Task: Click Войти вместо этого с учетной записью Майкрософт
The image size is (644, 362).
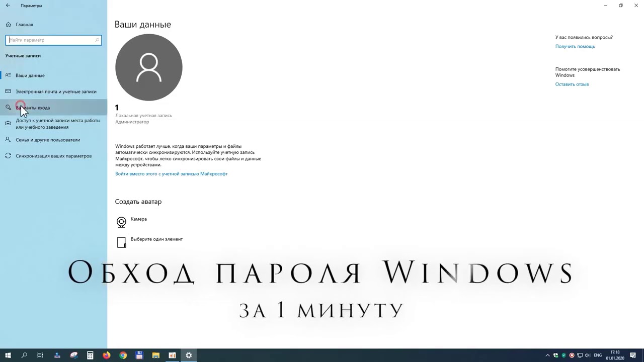Action: pyautogui.click(x=172, y=174)
